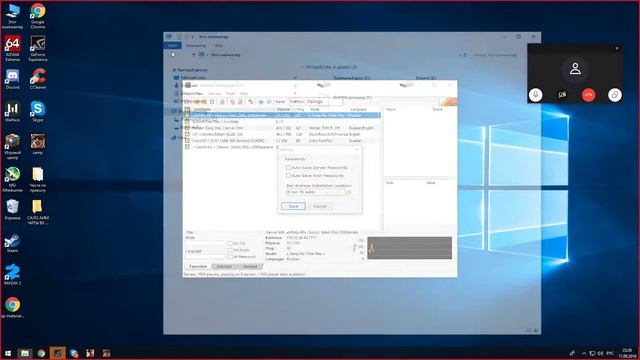The width and height of the screenshot is (640, 360).
Task: Open the Tools menu in SA-MP
Action: 230,93
